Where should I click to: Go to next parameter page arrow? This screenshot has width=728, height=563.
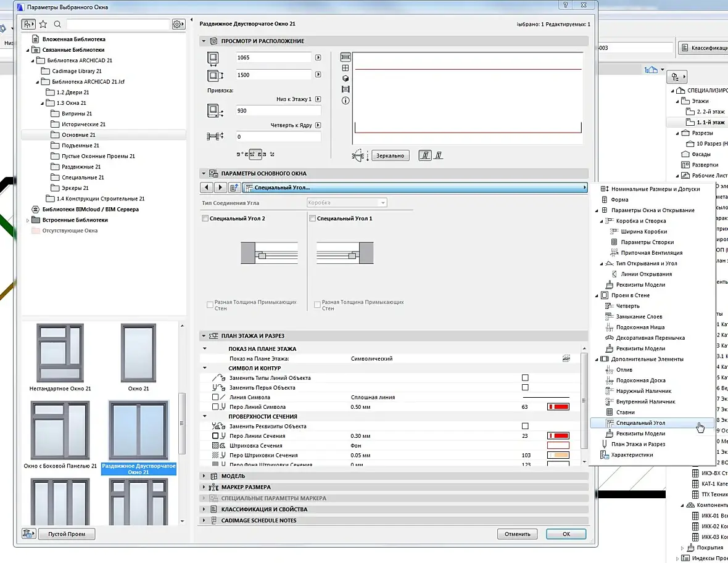(x=220, y=187)
